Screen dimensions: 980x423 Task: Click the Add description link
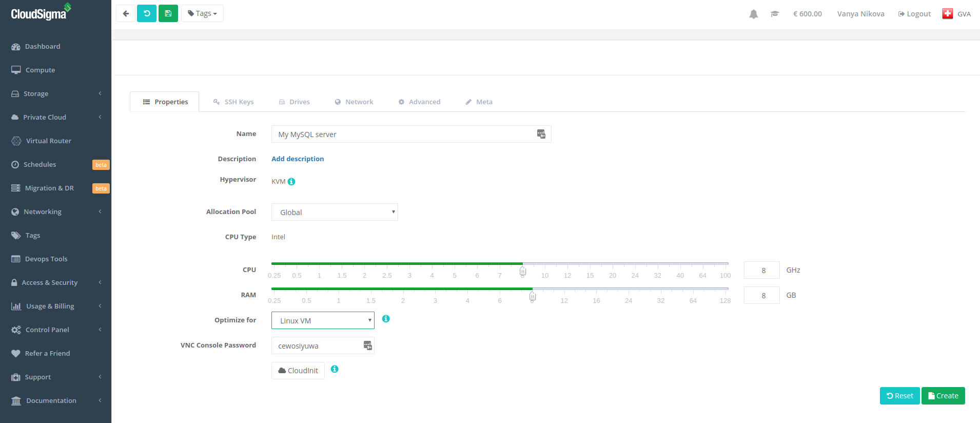pos(298,159)
